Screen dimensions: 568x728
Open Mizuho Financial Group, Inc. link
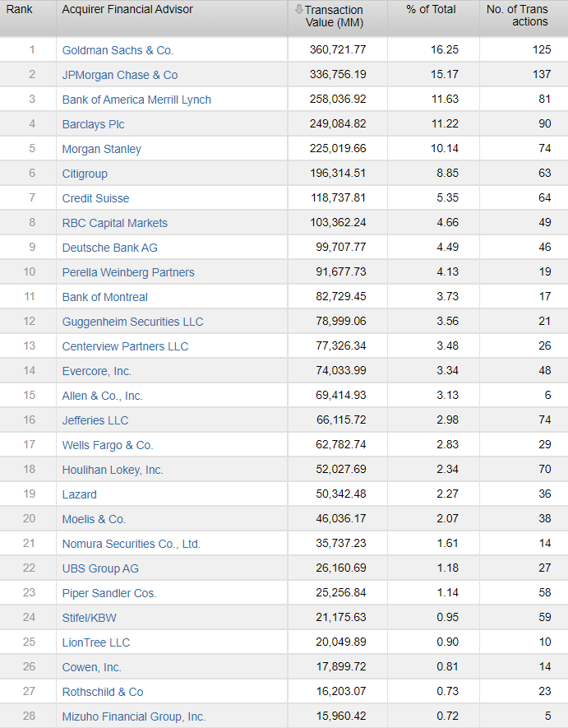pos(134,716)
